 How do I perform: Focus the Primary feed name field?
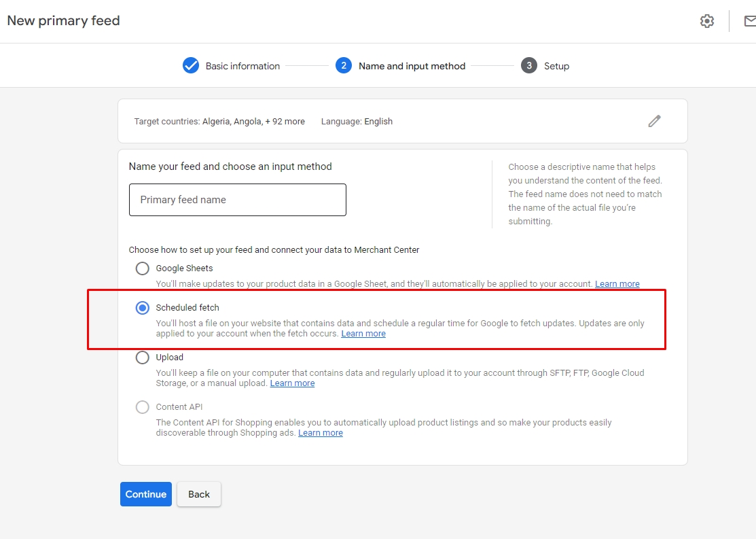238,200
